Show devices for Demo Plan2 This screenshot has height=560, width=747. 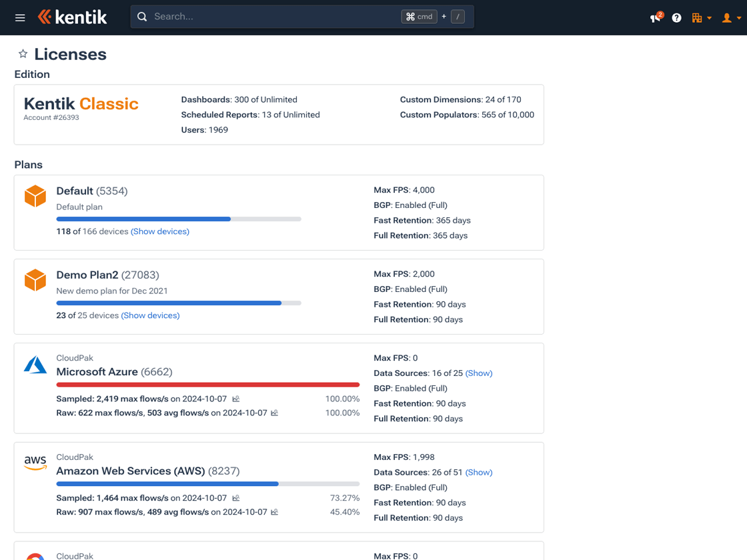click(150, 315)
